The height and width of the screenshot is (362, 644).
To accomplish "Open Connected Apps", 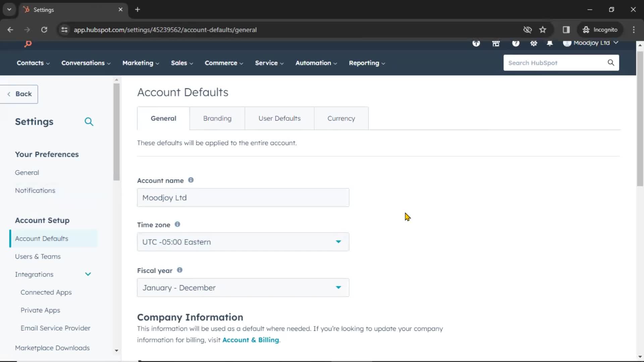I will (x=46, y=292).
